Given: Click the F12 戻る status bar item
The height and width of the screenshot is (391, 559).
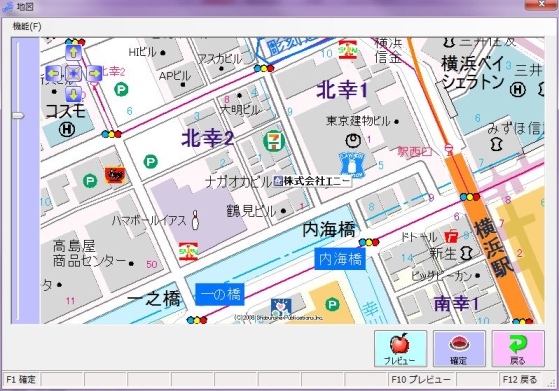Looking at the screenshot, I should click(x=520, y=380).
